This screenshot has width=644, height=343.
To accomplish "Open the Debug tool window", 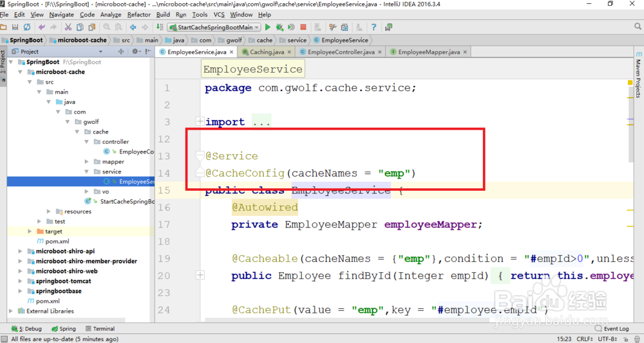I will [x=26, y=329].
